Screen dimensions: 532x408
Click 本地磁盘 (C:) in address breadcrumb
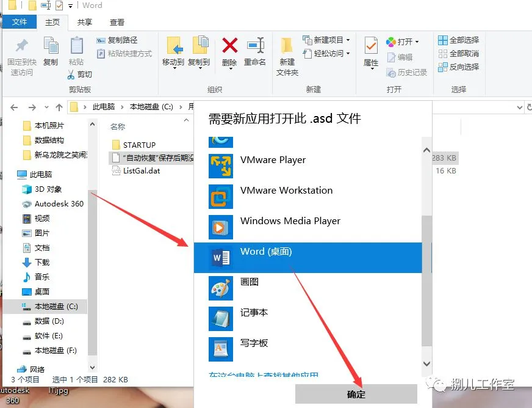tap(151, 107)
